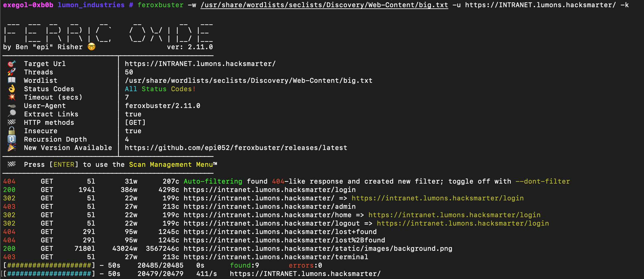Click the padlock icon next to Insecure
The height and width of the screenshot is (279, 644).
12,131
